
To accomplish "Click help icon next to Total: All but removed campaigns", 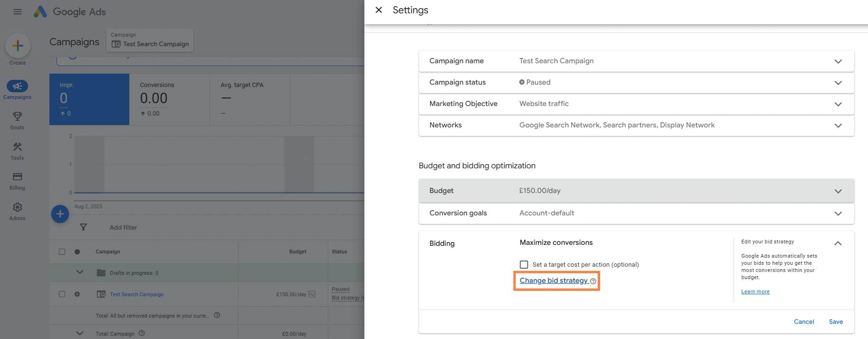I will 217,315.
